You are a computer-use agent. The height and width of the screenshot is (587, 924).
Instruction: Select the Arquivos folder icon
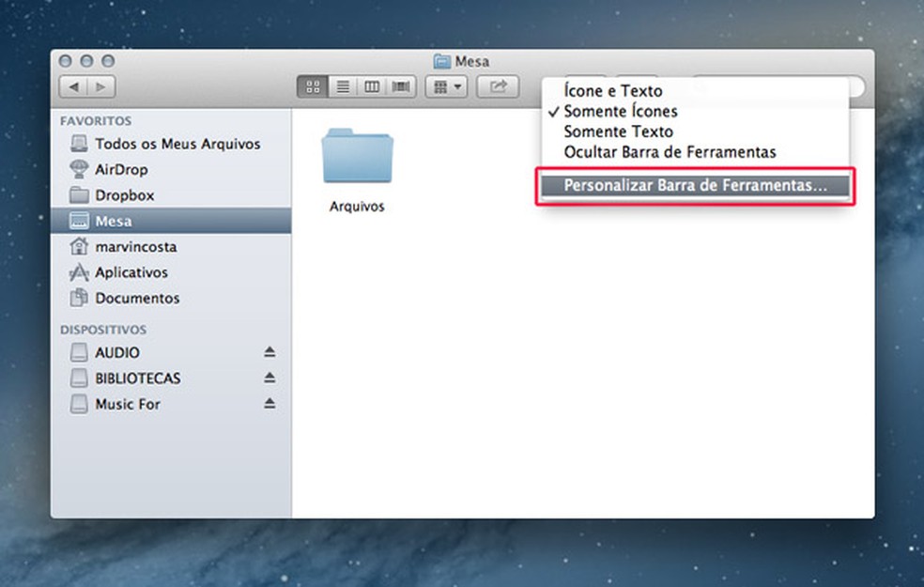(357, 156)
